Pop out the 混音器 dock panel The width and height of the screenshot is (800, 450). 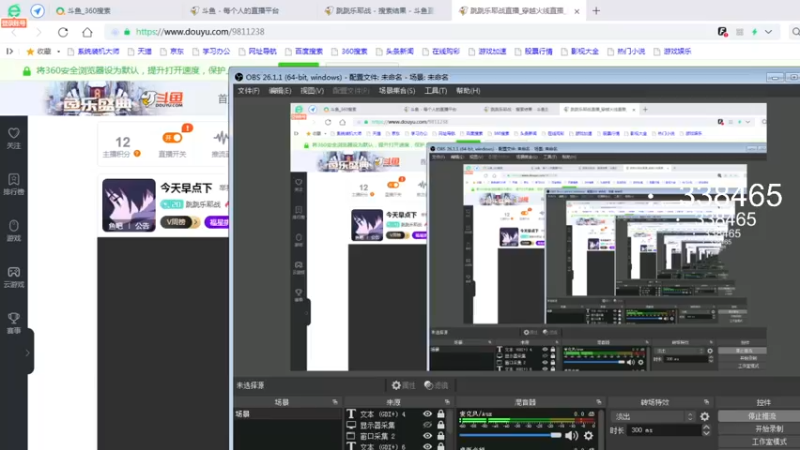[x=598, y=402]
